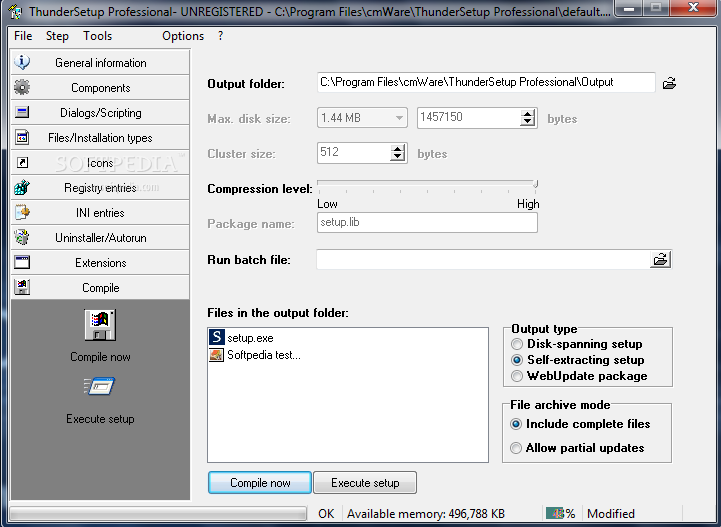This screenshot has height=527, width=721.
Task: Click the Modified status bar entry
Action: click(x=611, y=514)
